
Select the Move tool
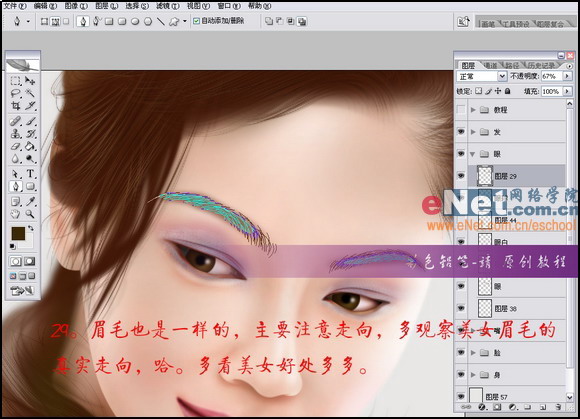30,81
